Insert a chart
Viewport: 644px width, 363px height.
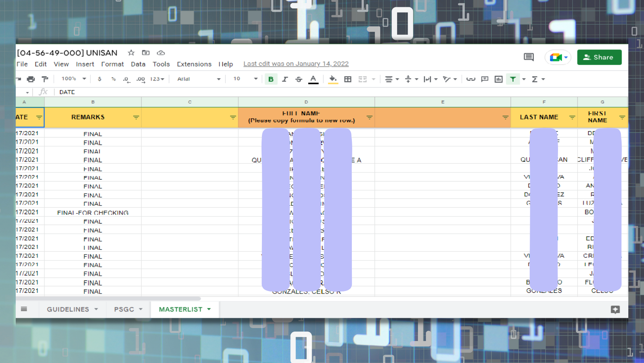499,79
